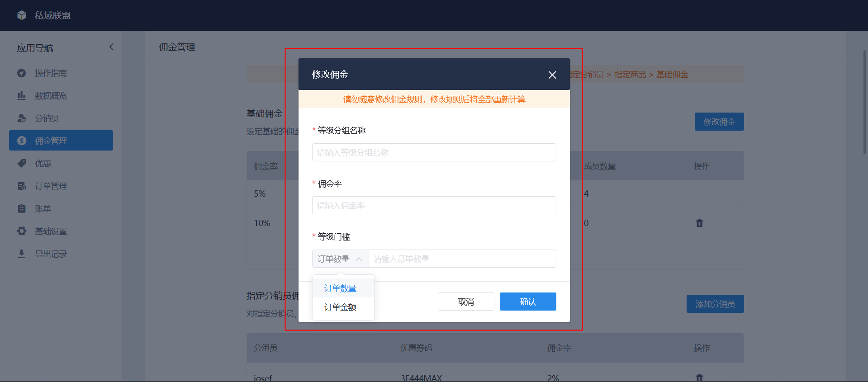The height and width of the screenshot is (382, 868).
Task: Click the page vertical scrollbar
Action: coord(865,102)
